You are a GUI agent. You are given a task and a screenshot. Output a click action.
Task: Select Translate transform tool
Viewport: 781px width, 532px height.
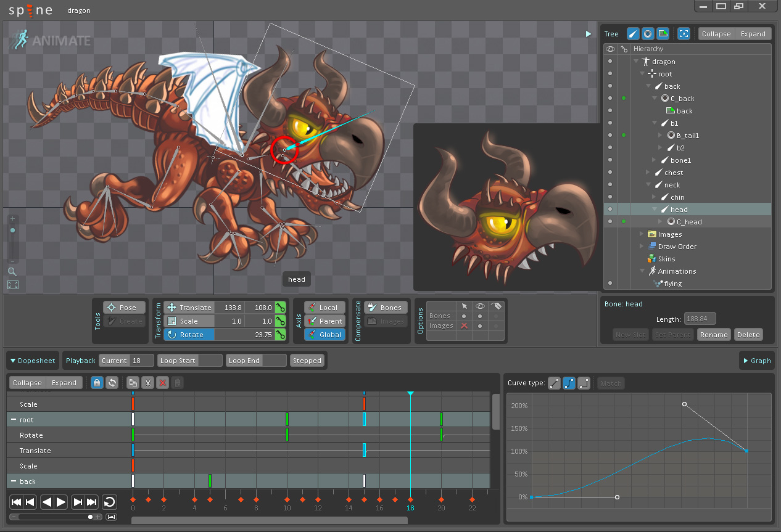(x=189, y=307)
